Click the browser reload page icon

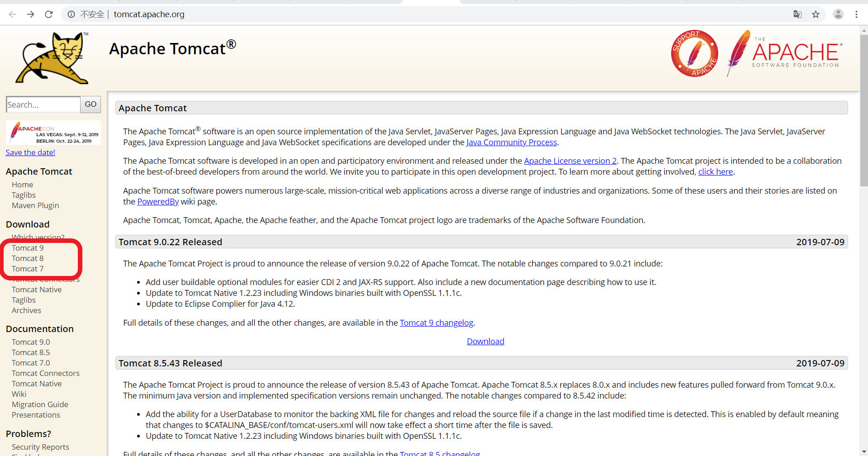[49, 14]
